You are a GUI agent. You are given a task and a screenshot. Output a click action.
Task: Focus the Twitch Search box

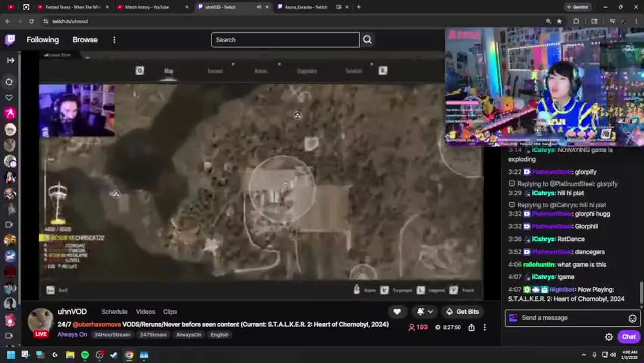click(285, 40)
